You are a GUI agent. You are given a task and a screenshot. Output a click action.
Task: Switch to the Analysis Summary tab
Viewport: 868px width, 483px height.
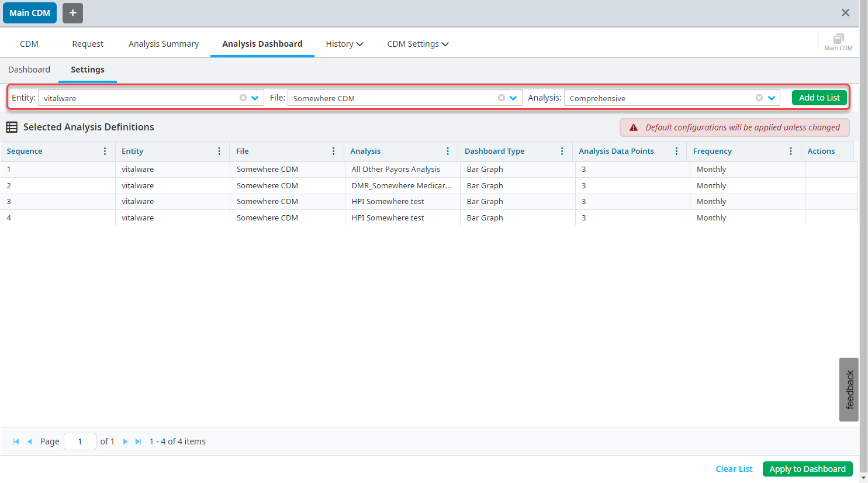(x=164, y=44)
